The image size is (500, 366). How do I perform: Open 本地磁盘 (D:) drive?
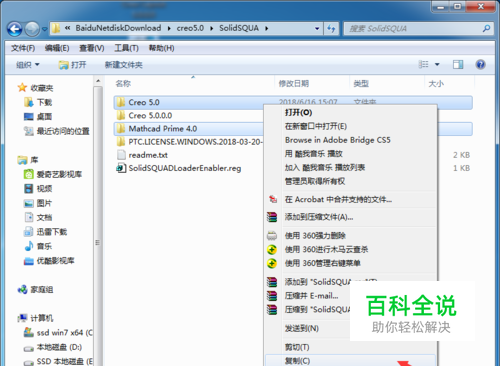pyautogui.click(x=53, y=347)
